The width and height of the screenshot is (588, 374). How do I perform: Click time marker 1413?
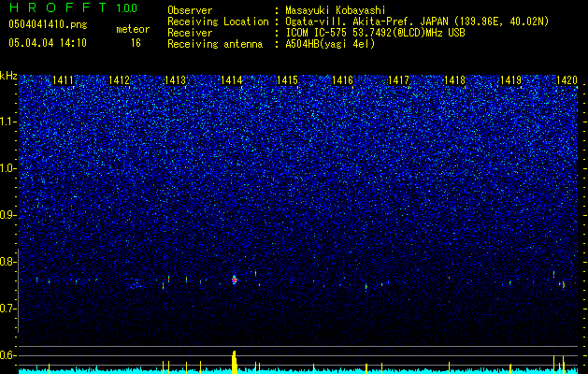(x=175, y=80)
